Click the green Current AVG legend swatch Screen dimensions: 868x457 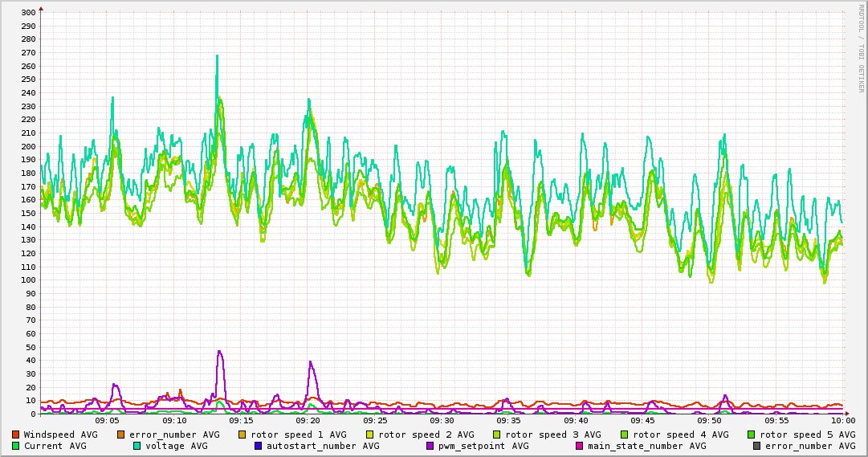[x=15, y=446]
